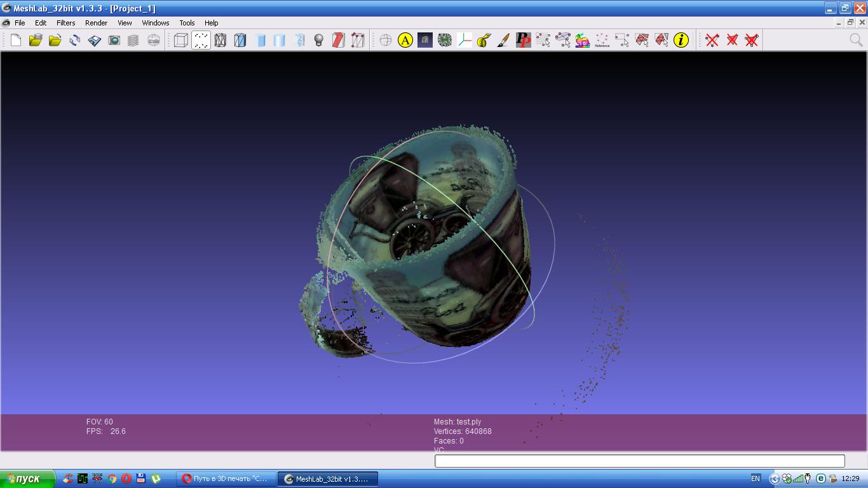Viewport: 868px width, 488px height.
Task: Toggle the Light on/off bulb
Action: click(x=319, y=40)
